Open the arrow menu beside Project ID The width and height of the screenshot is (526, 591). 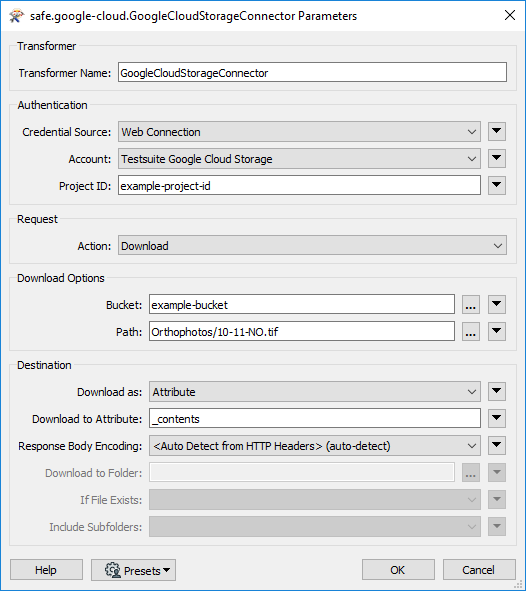(x=497, y=185)
